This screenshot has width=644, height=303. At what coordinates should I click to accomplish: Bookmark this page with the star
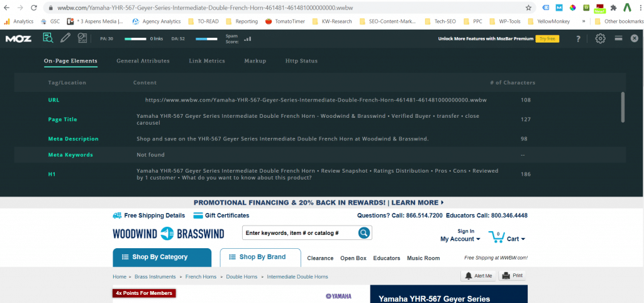528,8
